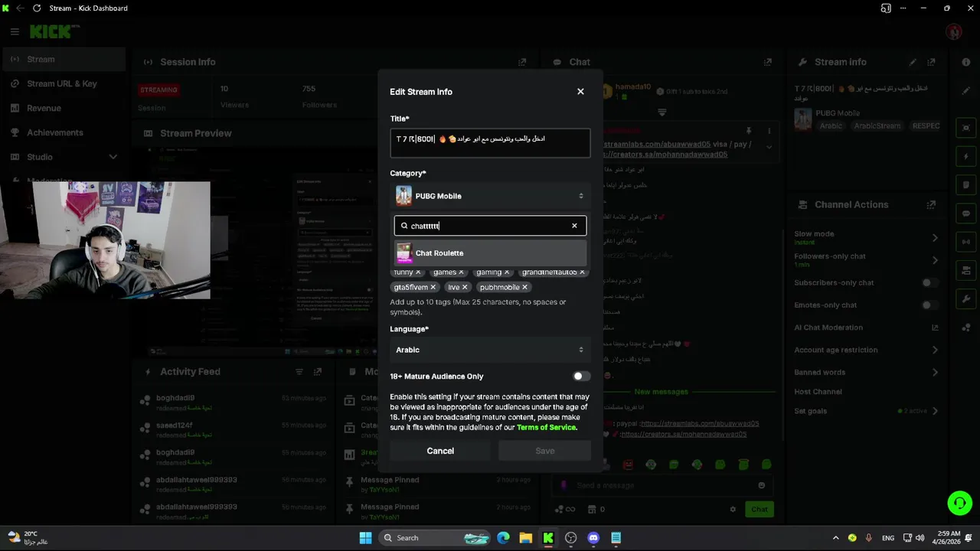980x551 pixels.
Task: Filter the Activity Feed
Action: tap(299, 372)
